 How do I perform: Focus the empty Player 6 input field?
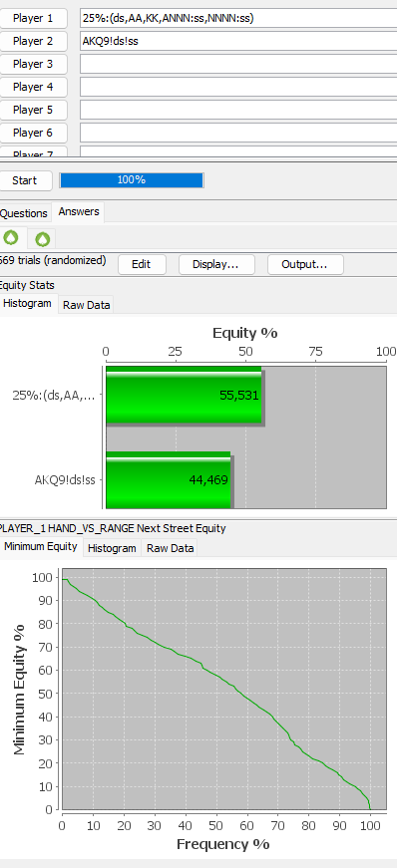[238, 133]
